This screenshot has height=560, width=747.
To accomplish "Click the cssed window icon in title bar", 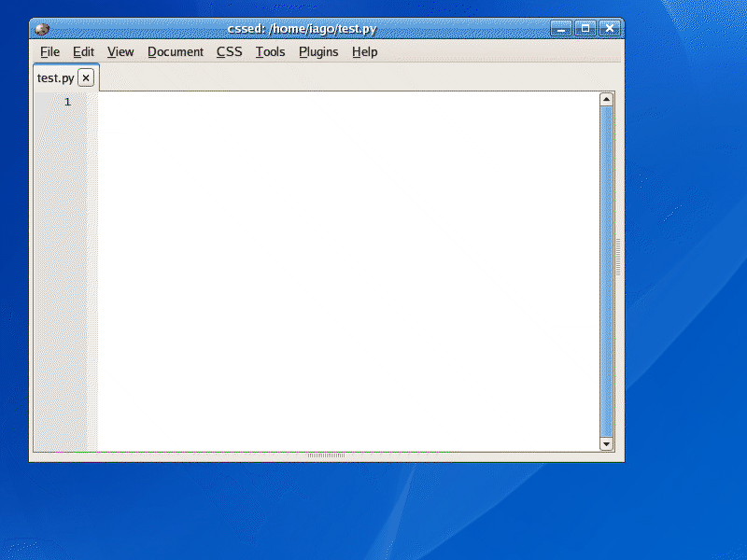I will click(x=42, y=29).
